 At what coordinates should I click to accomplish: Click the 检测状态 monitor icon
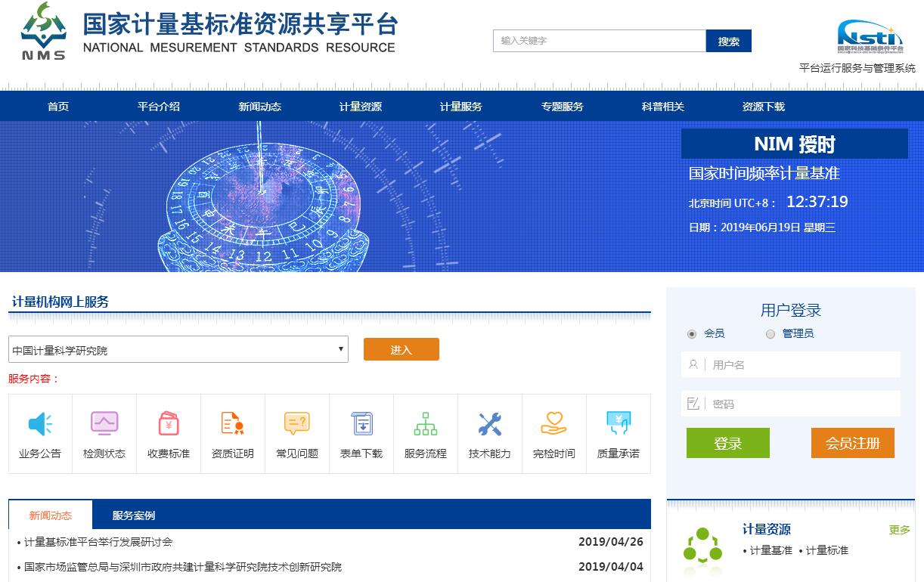(104, 424)
